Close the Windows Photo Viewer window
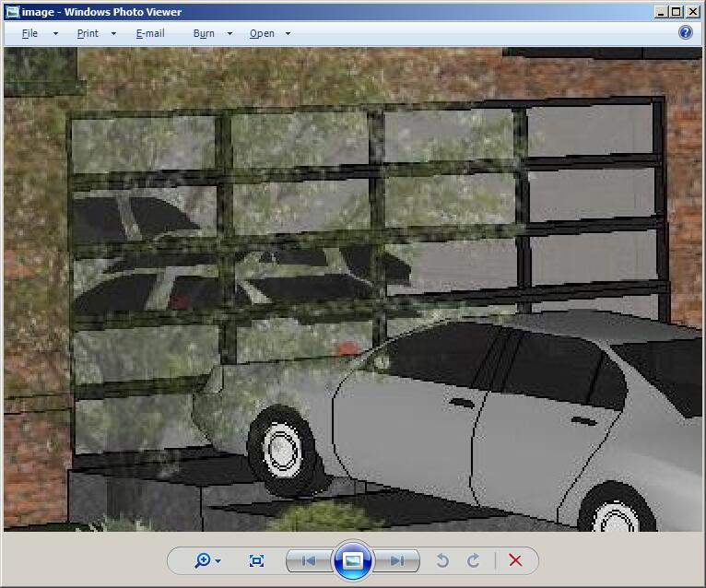This screenshot has height=588, width=706. (692, 12)
